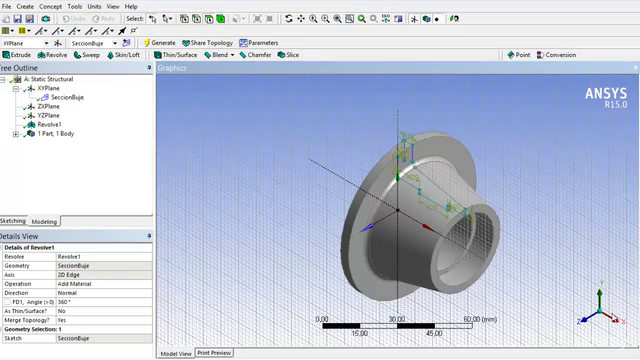Image resolution: width=640 pixels, height=360 pixels.
Task: Select ZXPlane in Tree Outline
Action: point(48,107)
